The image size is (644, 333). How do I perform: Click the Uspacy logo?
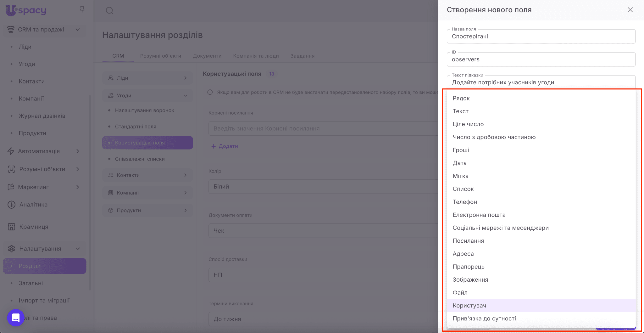point(26,10)
